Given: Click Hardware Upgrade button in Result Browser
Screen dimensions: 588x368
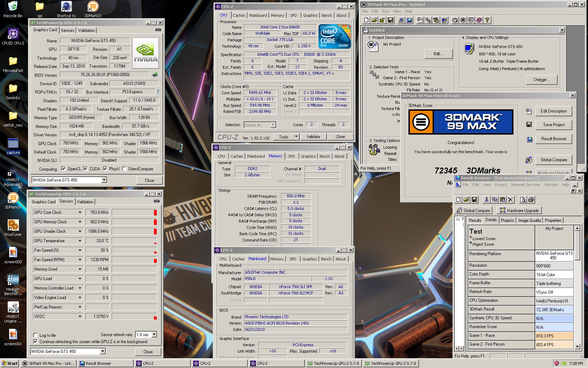Looking at the screenshot, I should (x=519, y=210).
